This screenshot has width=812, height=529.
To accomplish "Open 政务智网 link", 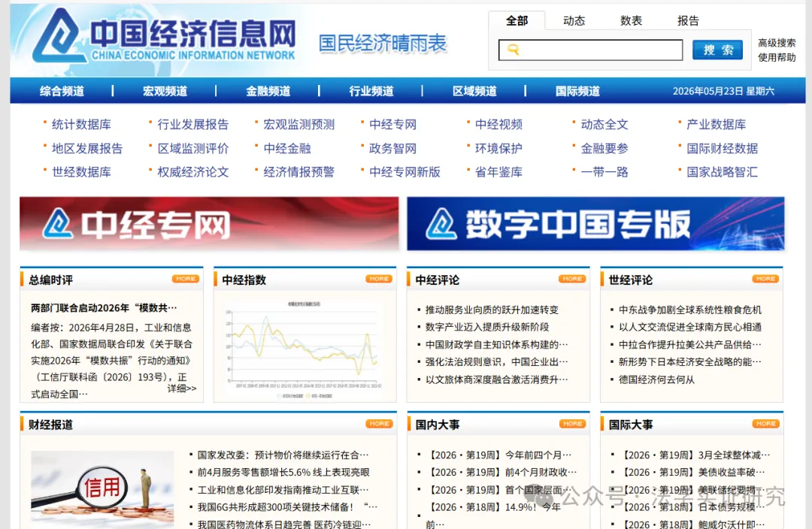I will pos(392,149).
